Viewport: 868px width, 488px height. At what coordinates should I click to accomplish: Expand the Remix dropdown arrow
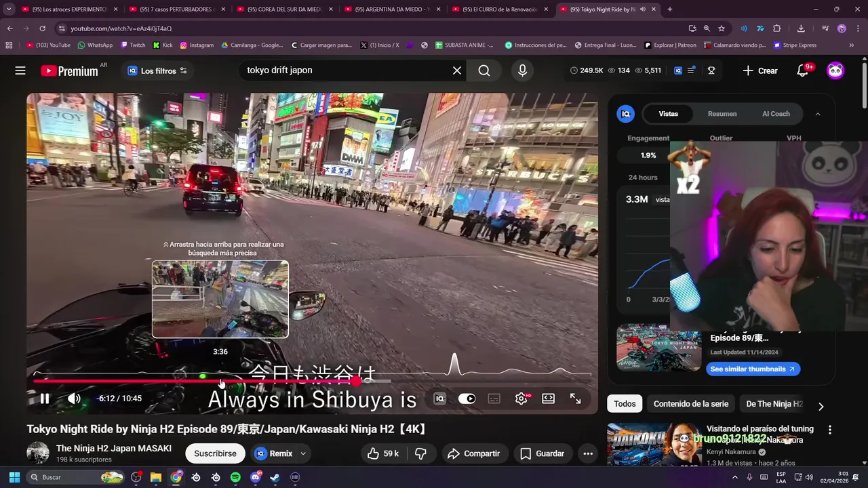[303, 453]
